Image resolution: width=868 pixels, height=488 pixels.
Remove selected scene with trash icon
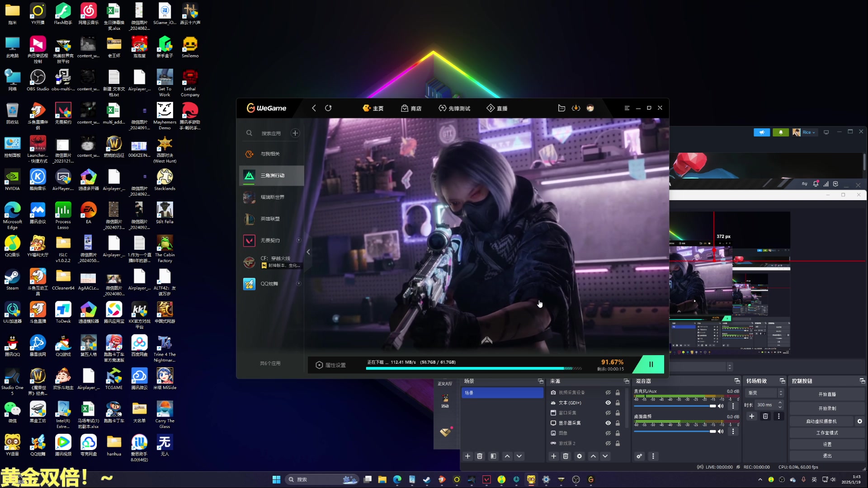point(480,456)
